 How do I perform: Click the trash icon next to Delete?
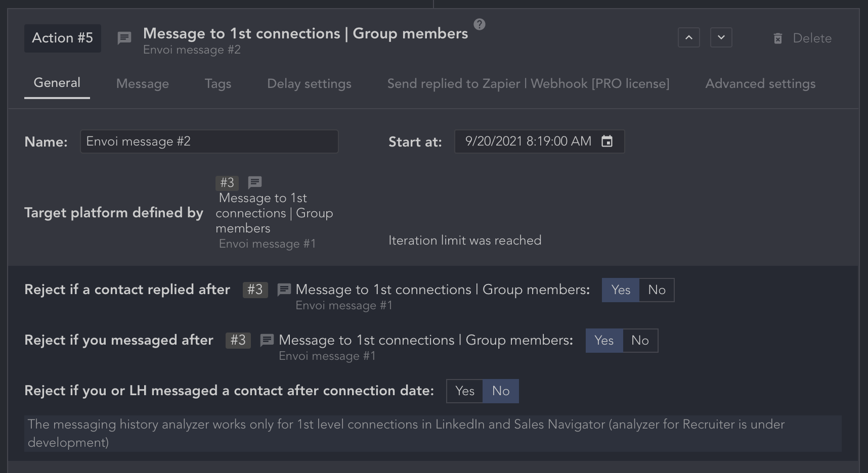click(778, 38)
